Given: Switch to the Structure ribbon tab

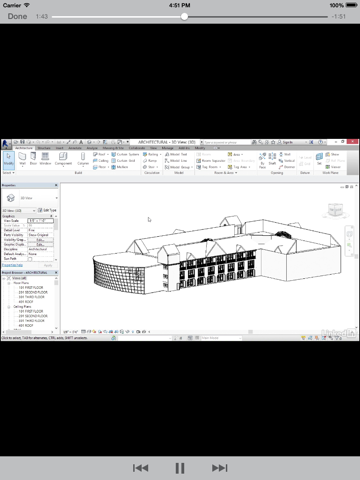Looking at the screenshot, I should (x=44, y=148).
